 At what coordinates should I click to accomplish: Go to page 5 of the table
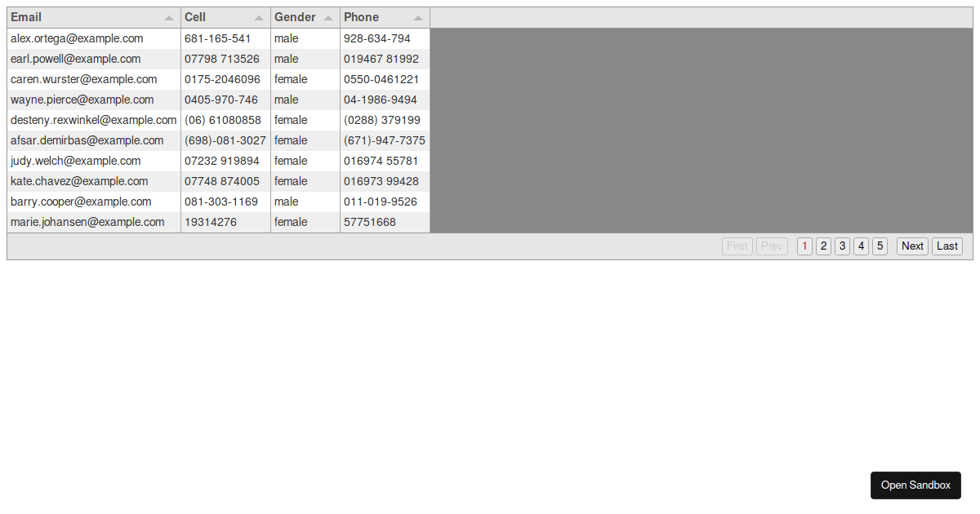pos(880,246)
